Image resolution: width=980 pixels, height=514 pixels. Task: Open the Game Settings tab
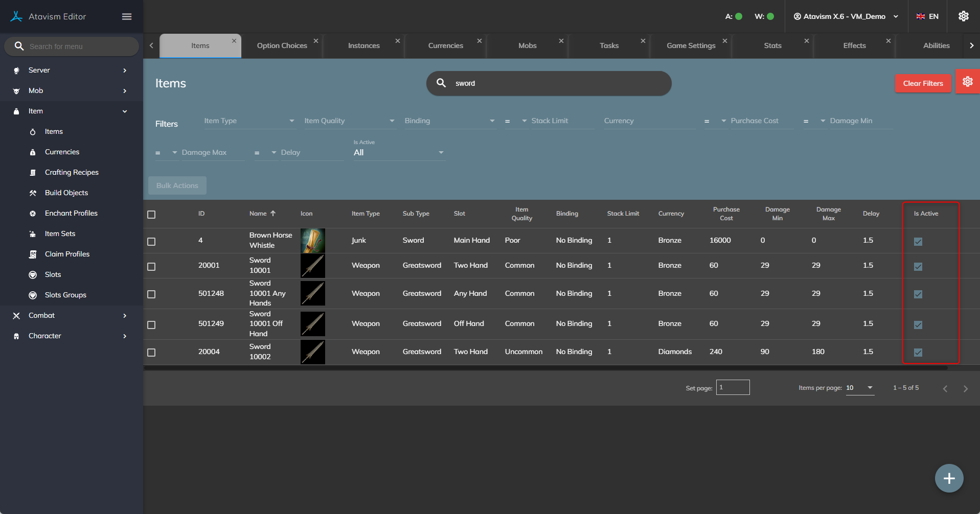pos(691,46)
